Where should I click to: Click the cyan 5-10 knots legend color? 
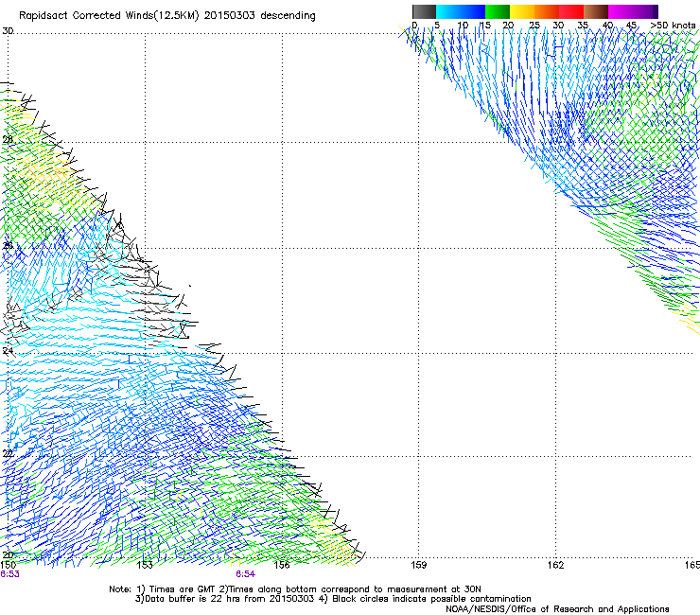[x=448, y=11]
